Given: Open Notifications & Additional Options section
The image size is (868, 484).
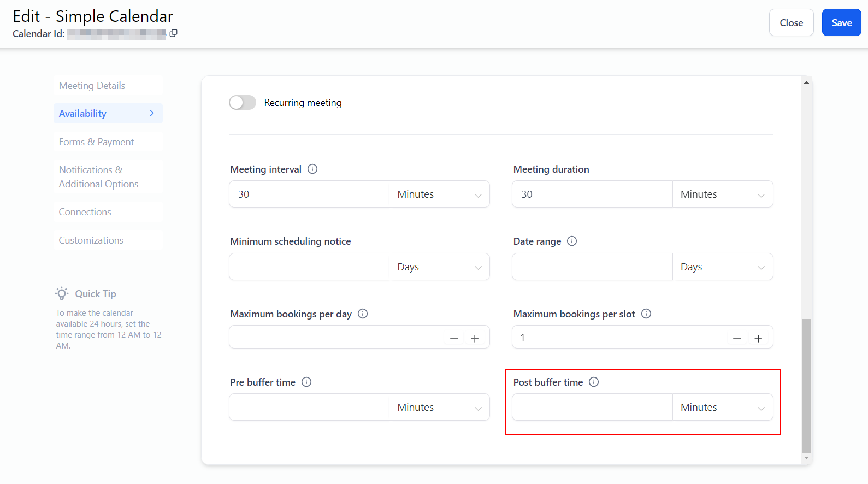Looking at the screenshot, I should 108,177.
